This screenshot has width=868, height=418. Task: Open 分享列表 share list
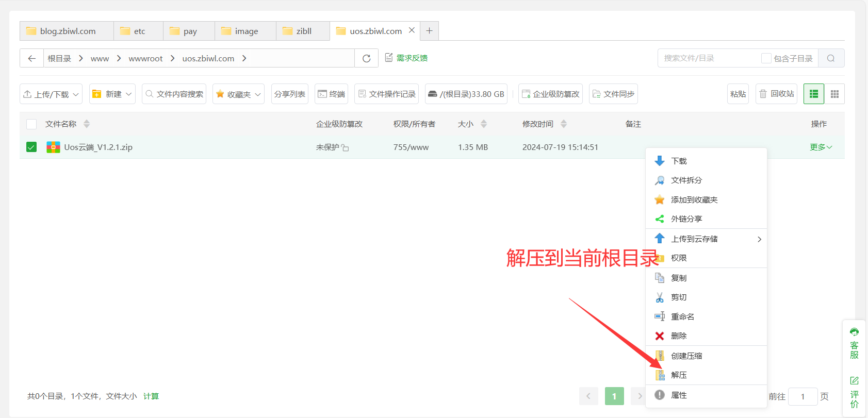290,94
